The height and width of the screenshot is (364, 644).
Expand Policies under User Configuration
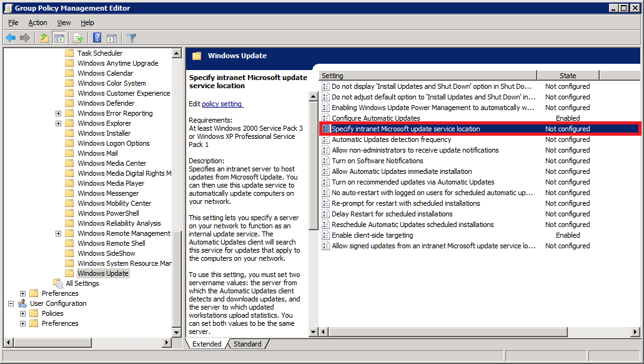pyautogui.click(x=22, y=313)
